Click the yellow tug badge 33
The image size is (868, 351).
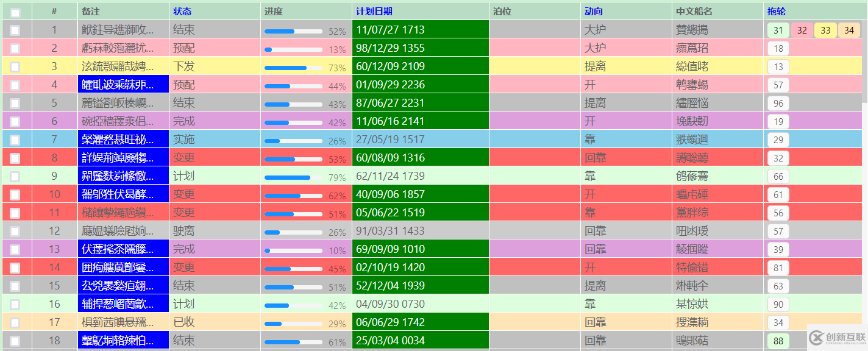pyautogui.click(x=825, y=30)
